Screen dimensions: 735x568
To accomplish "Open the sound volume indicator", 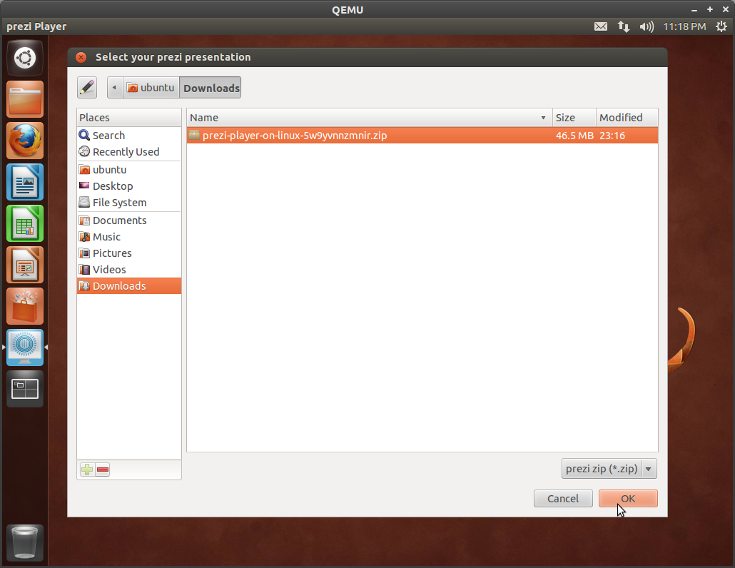I will point(646,27).
